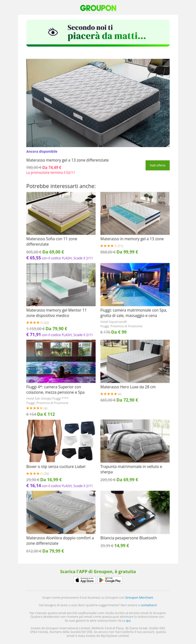
Task: Click Materasso AloeVera doppio comfort title
Action: (60, 541)
